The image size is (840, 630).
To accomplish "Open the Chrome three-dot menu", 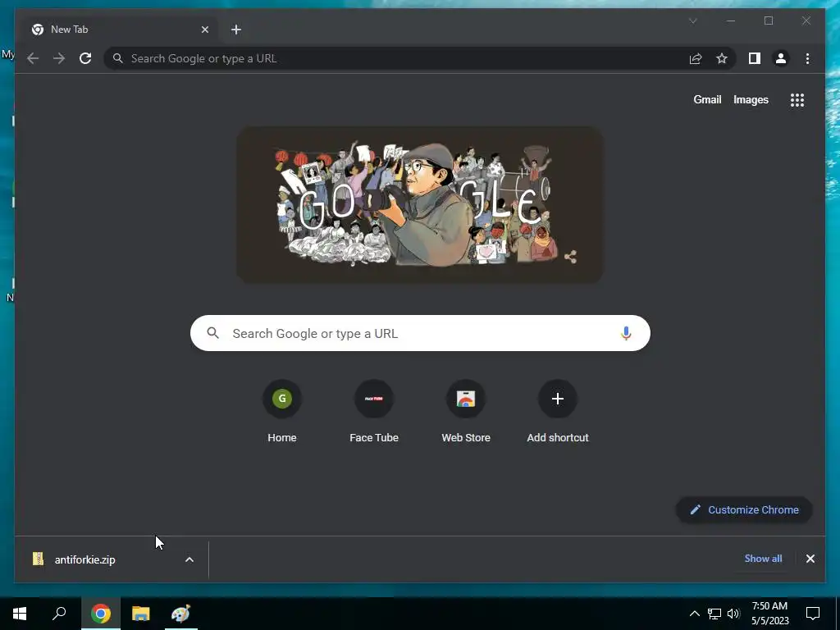I will 807,58.
